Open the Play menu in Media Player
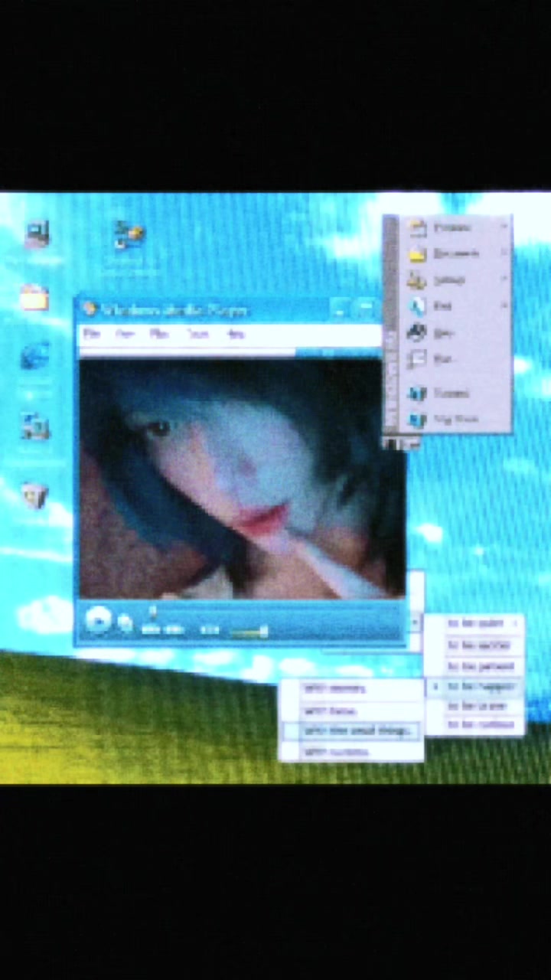Viewport: 551px width, 980px height. click(158, 334)
